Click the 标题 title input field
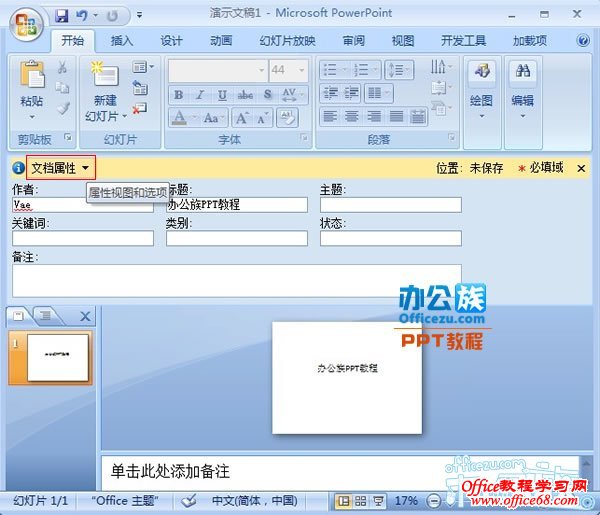 tap(237, 205)
